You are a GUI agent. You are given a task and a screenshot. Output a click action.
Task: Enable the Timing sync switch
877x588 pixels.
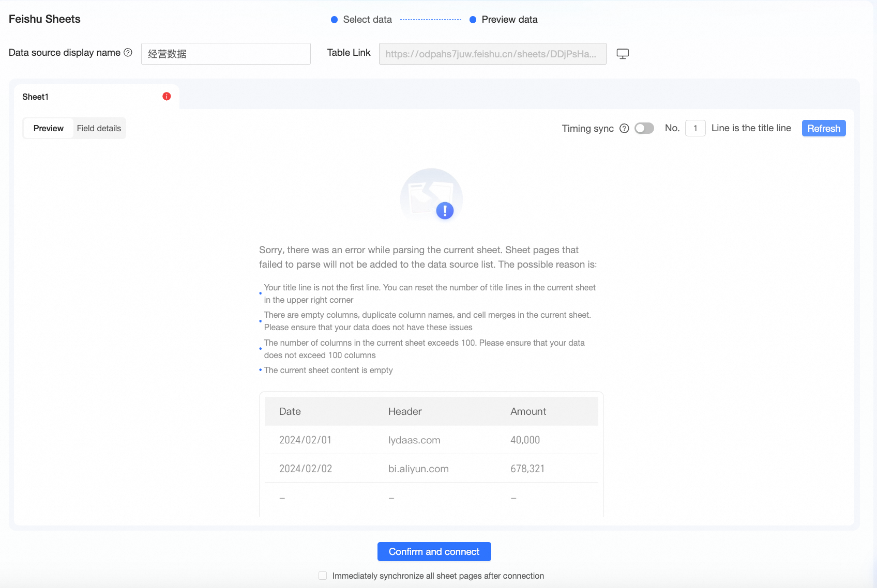click(x=644, y=128)
